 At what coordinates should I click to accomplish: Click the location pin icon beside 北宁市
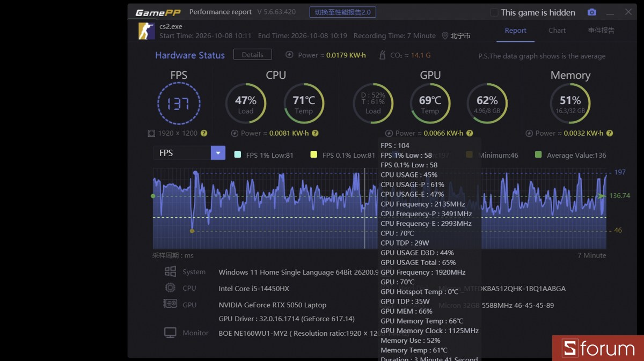pyautogui.click(x=445, y=35)
